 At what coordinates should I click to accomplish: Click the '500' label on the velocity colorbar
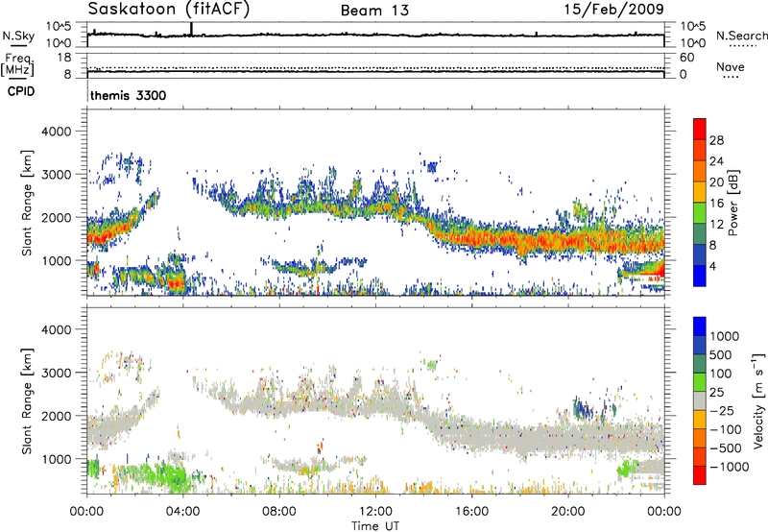coord(720,355)
